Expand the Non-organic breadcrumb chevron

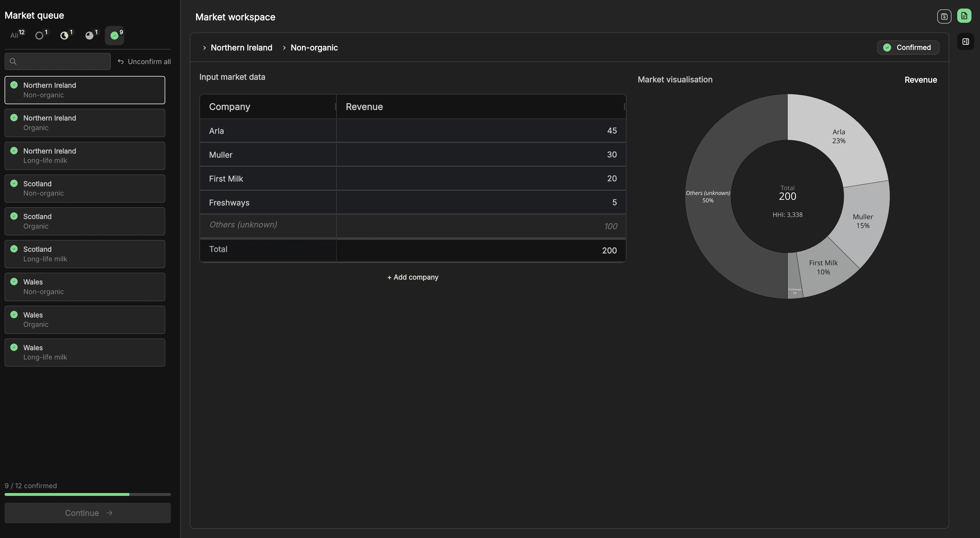[x=284, y=48]
